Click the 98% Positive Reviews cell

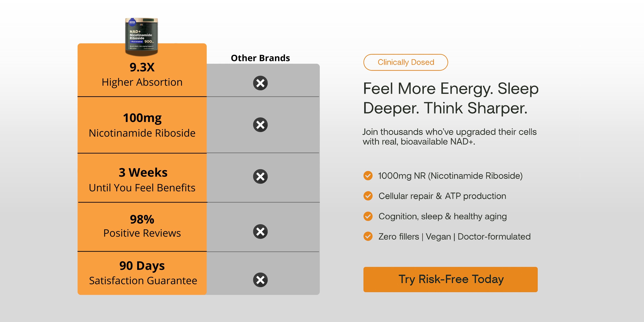tap(142, 226)
